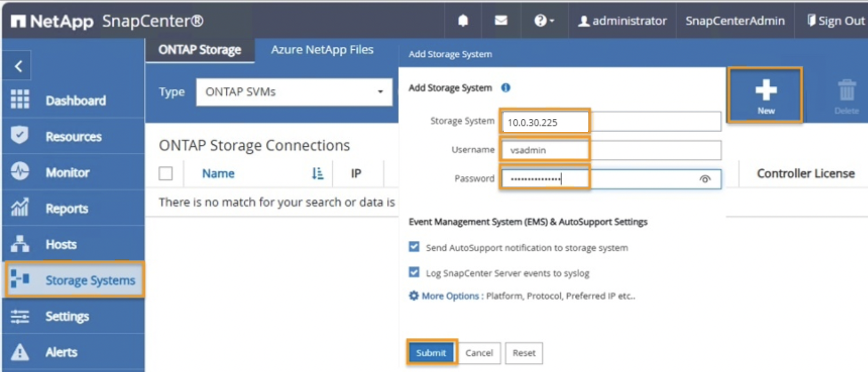Switch to Azure NetApp Files tab

coord(322,50)
